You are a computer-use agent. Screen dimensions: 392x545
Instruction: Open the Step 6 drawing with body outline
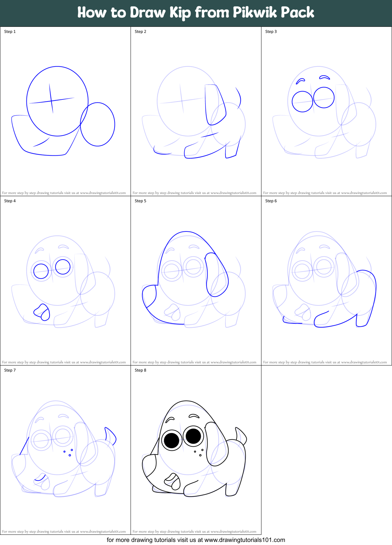[x=324, y=280]
